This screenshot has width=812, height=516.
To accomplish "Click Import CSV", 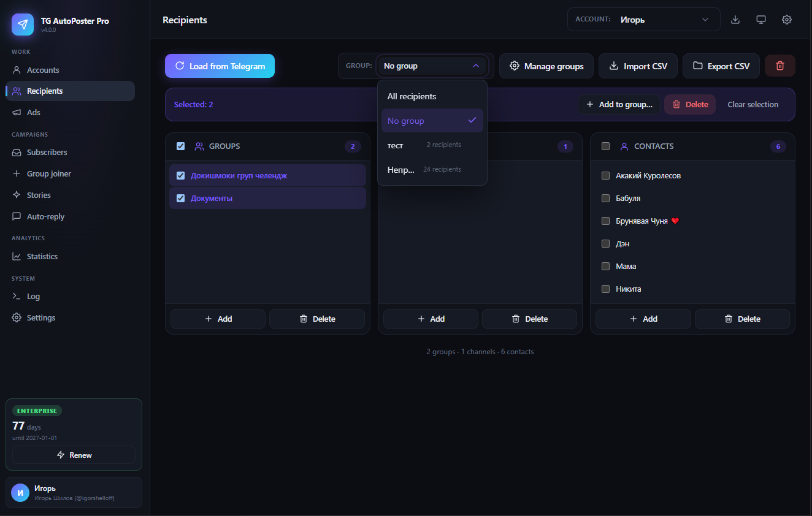I will pyautogui.click(x=638, y=66).
